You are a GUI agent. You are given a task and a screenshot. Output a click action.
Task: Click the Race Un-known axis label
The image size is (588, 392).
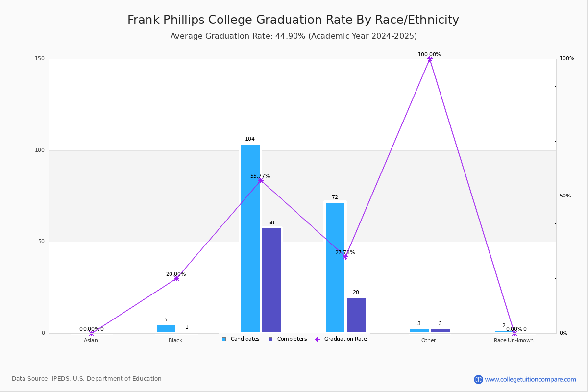click(514, 340)
